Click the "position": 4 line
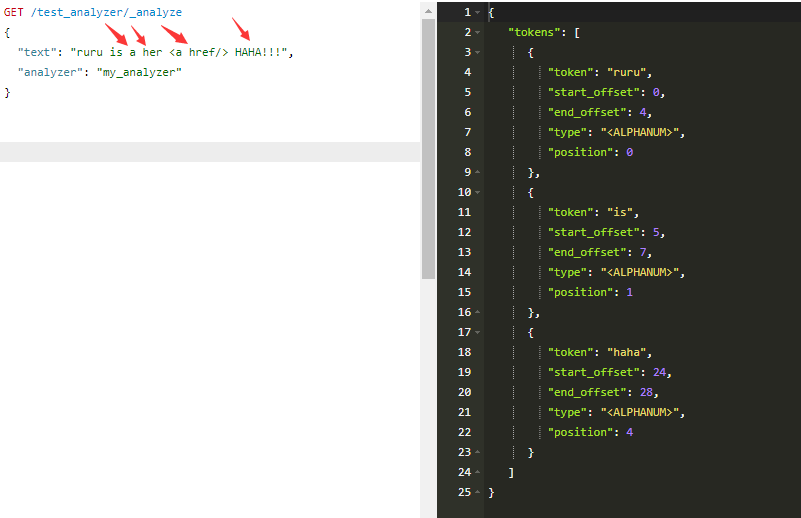This screenshot has height=518, width=801. tap(591, 432)
